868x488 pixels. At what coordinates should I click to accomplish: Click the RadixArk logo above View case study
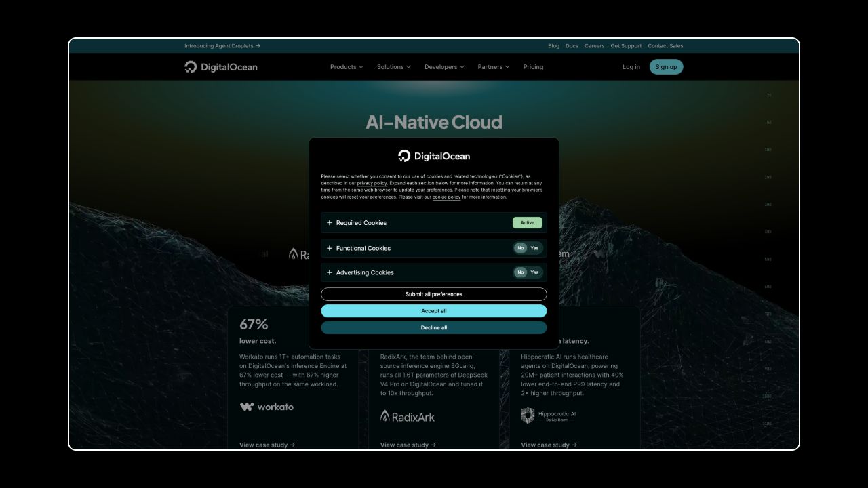click(x=408, y=416)
